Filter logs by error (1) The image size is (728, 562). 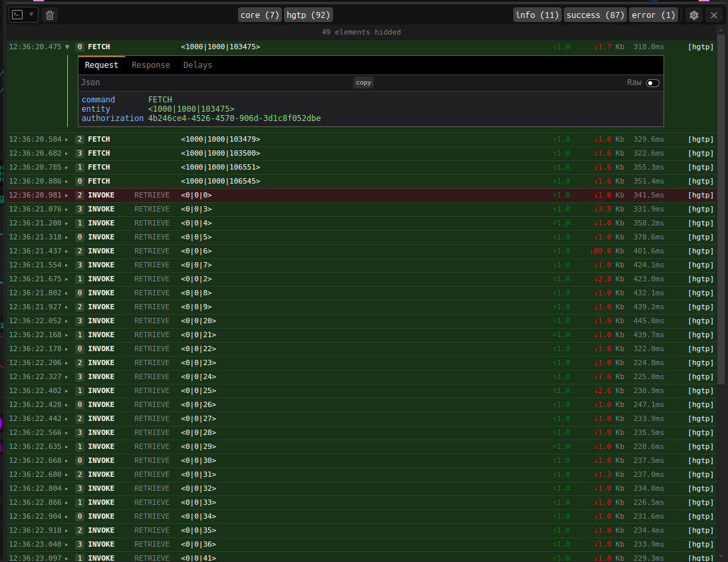pos(654,15)
